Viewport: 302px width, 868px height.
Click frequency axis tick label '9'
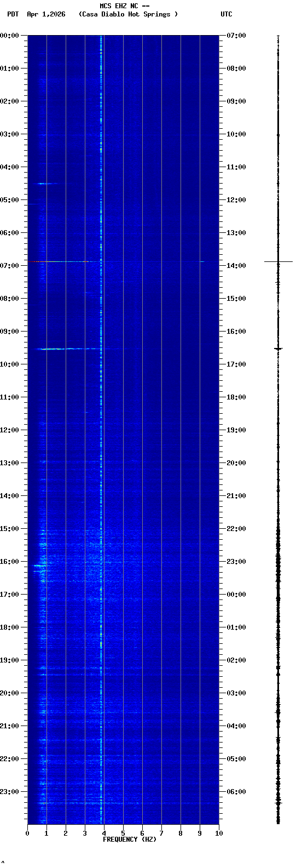coord(200,833)
